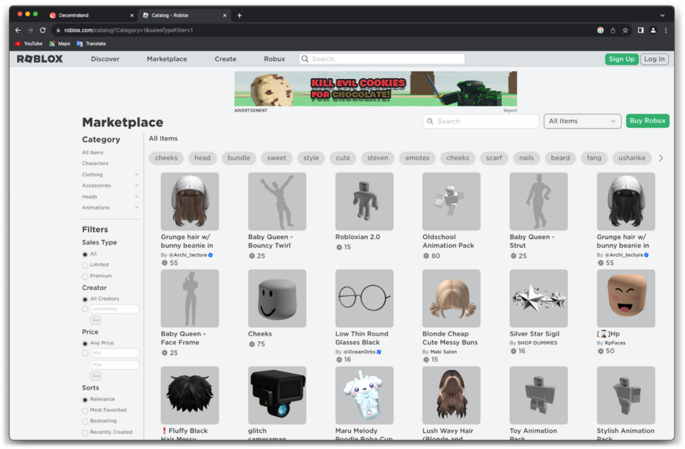Image resolution: width=685 pixels, height=449 pixels.
Task: Filter by the ushanka tag
Action: click(x=632, y=158)
